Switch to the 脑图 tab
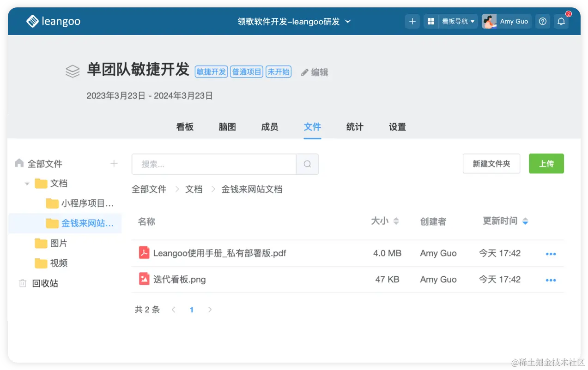 coord(227,127)
